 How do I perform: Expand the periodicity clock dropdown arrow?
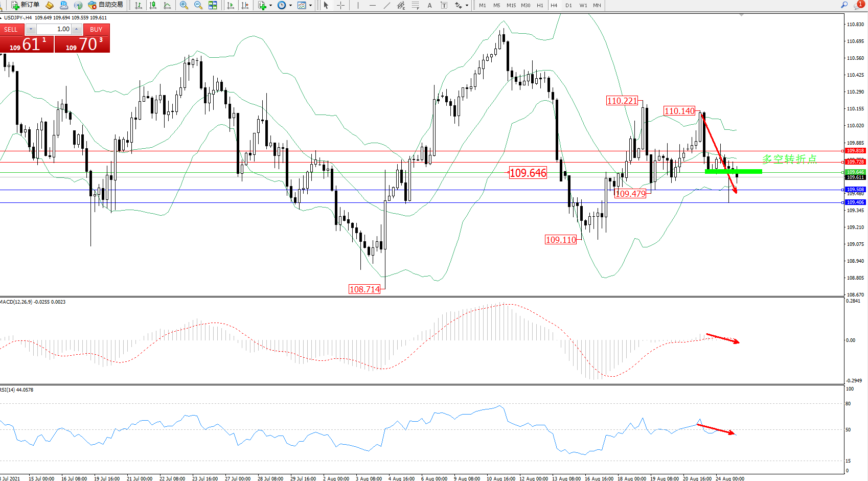[x=290, y=6]
